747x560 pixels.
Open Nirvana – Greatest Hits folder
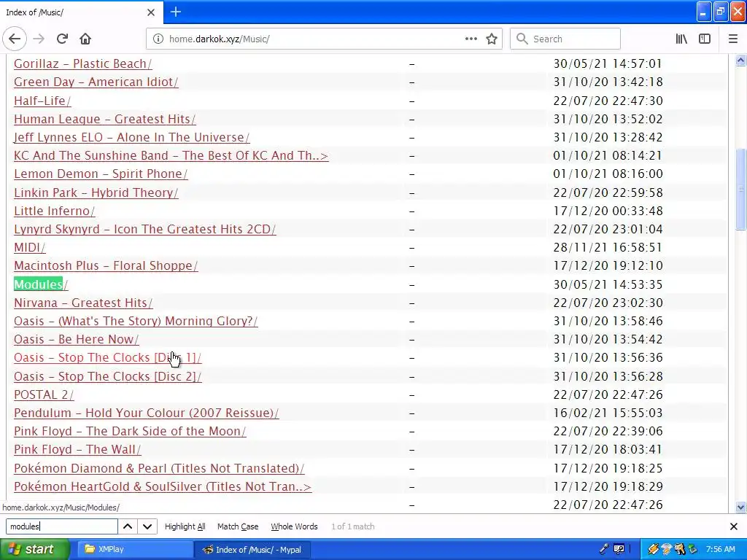point(83,303)
